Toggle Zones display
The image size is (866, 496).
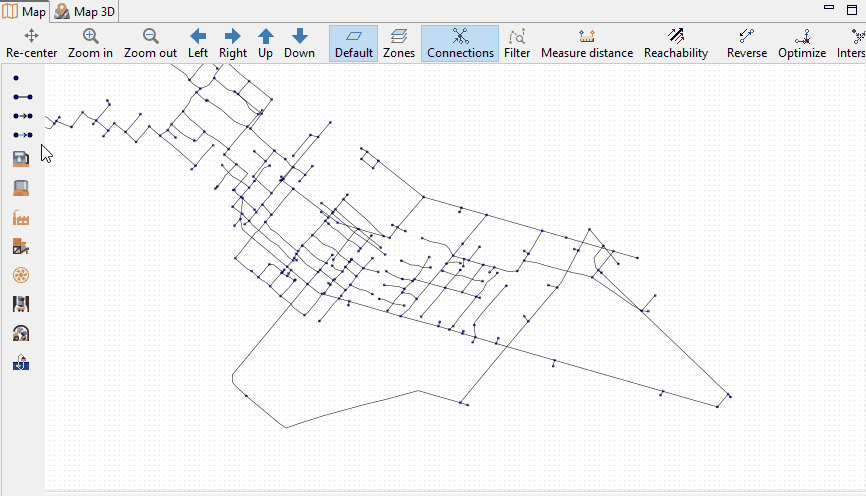[399, 44]
